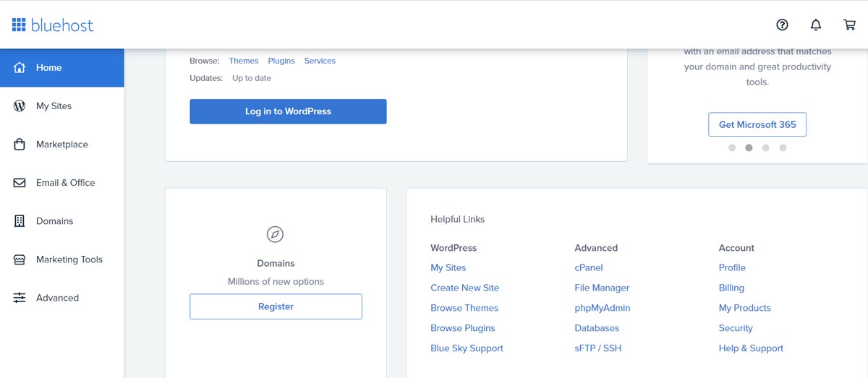This screenshot has height=378, width=868.
Task: Open the File Manager link
Action: (602, 288)
